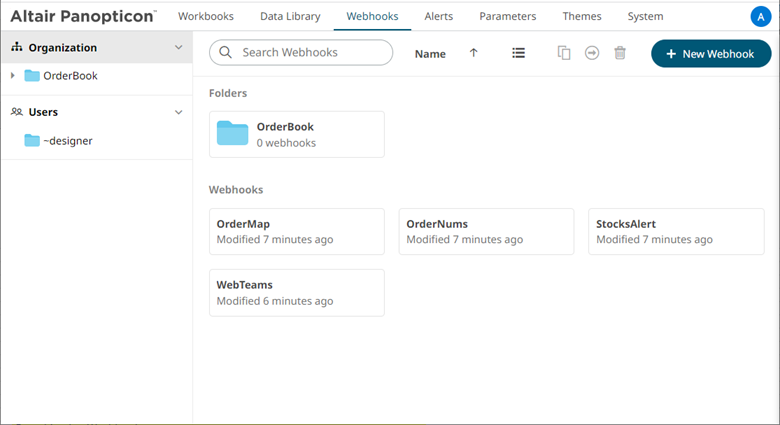Click the Name sort label

(430, 54)
